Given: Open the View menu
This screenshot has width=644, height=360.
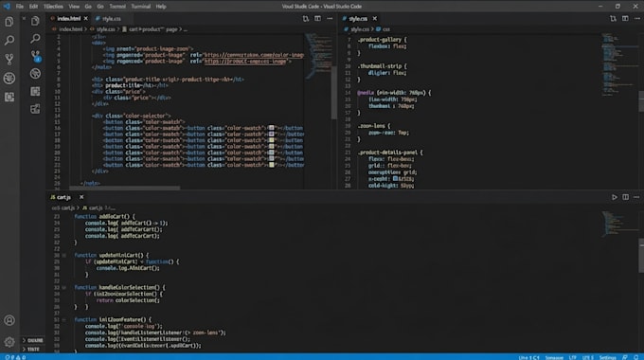Looking at the screenshot, I should tap(74, 7).
